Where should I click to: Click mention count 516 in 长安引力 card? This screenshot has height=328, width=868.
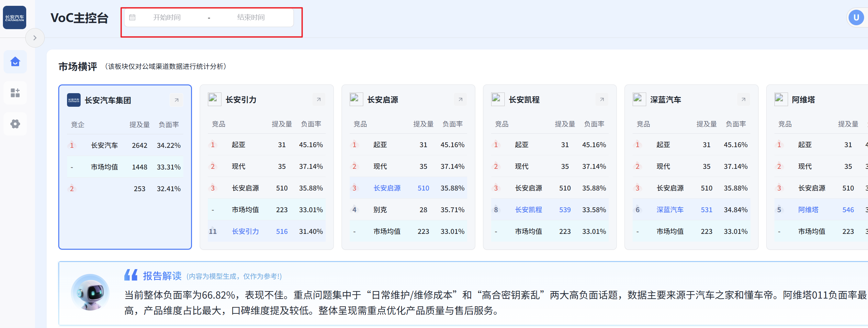click(282, 231)
